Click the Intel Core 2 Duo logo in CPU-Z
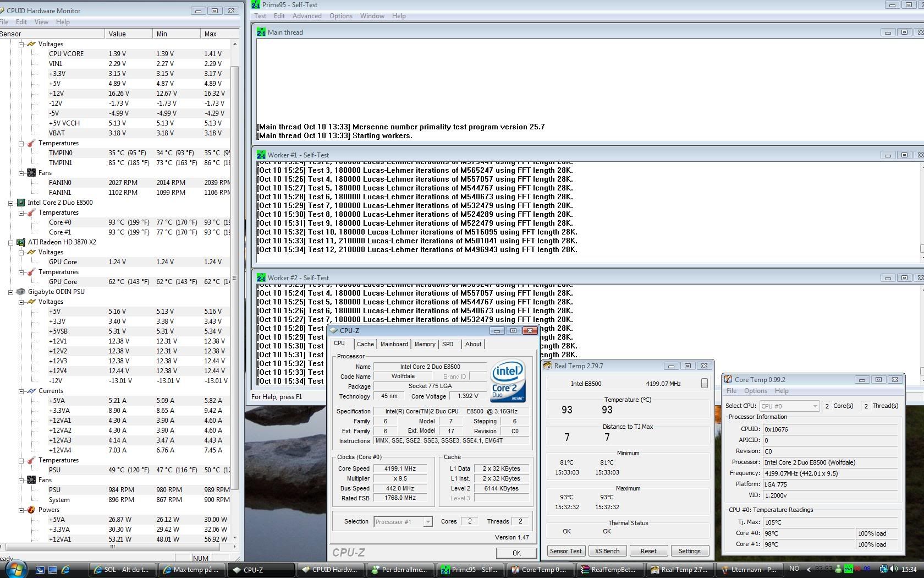Image resolution: width=924 pixels, height=578 pixels. click(508, 380)
